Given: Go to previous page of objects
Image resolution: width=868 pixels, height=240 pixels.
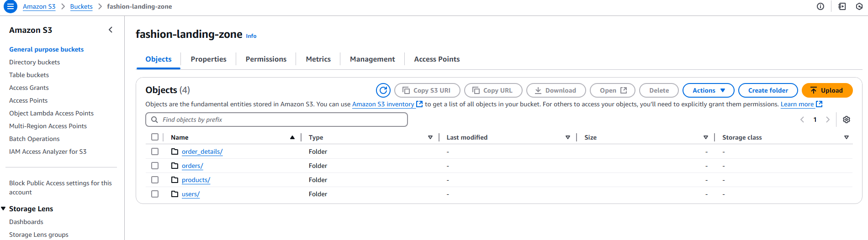Looking at the screenshot, I should (x=802, y=120).
